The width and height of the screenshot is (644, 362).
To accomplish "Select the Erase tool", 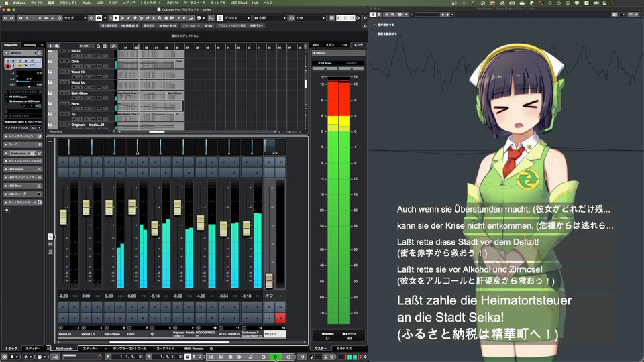I will pos(135,18).
